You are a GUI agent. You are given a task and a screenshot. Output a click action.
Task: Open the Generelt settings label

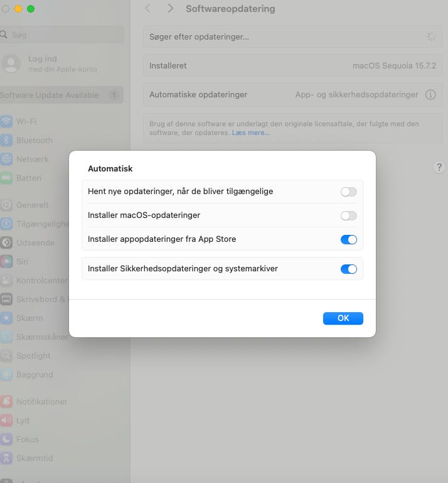(x=32, y=205)
